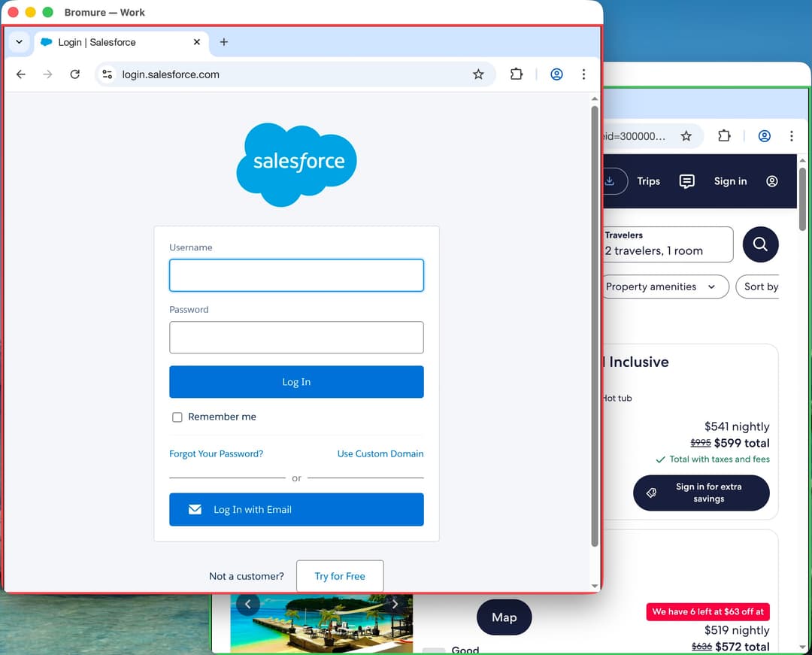Click the dark circular search magnifier button
Screen dimensions: 812x655
(760, 244)
